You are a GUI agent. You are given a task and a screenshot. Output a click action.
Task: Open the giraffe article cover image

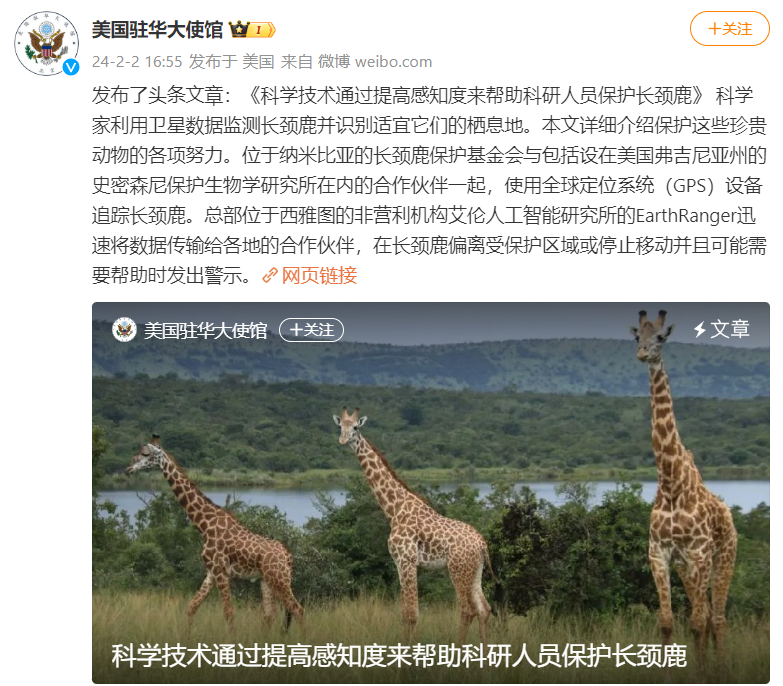[x=430, y=493]
